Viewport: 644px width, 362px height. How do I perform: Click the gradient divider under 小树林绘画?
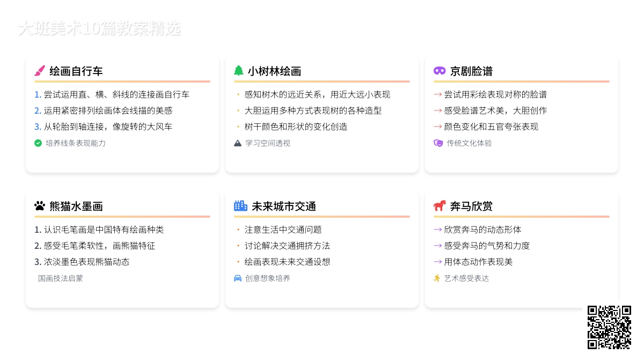322,82
